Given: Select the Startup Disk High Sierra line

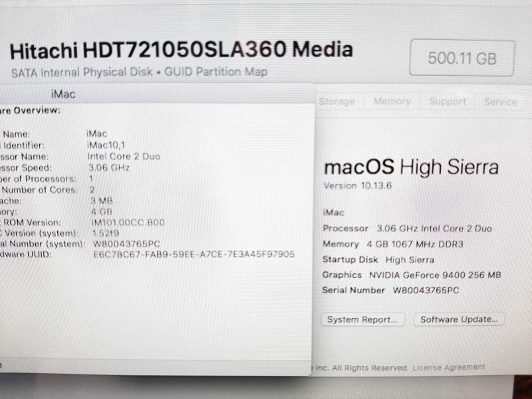Looking at the screenshot, I should click(x=378, y=259).
